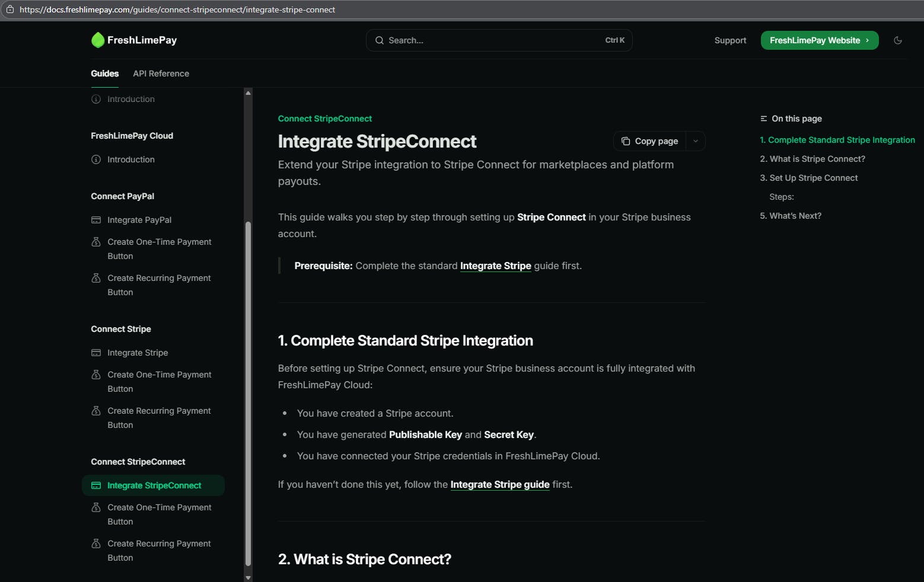The height and width of the screenshot is (582, 924).
Task: Jump to 3. Set Up Stripe Connect
Action: tap(809, 178)
